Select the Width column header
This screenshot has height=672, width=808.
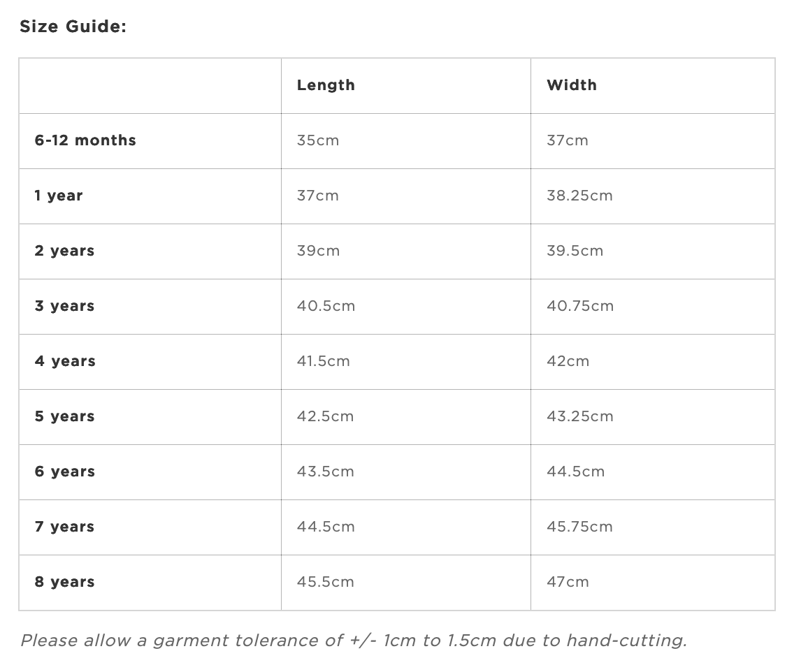point(572,85)
